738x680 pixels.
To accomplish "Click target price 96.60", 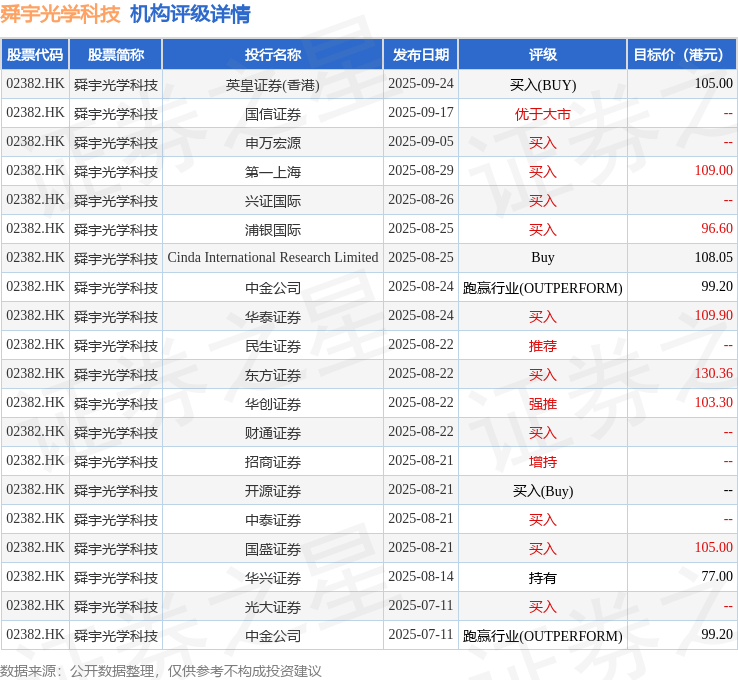I will [x=717, y=228].
